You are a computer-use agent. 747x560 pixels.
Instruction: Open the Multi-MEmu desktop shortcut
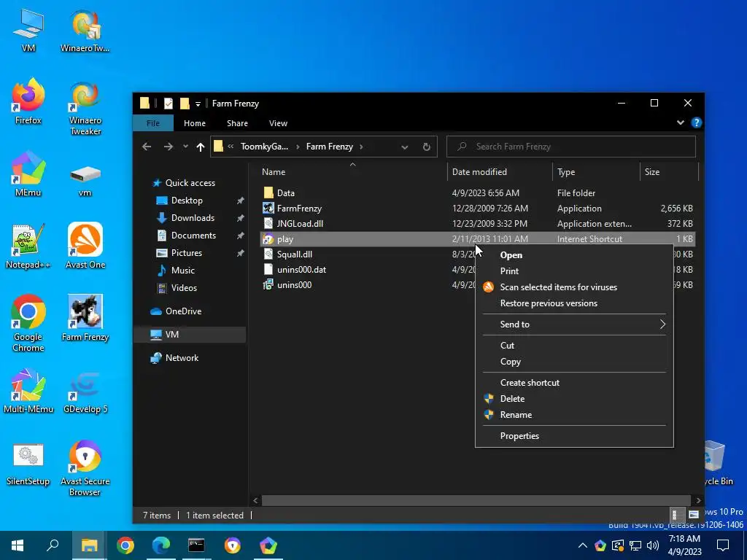pyautogui.click(x=28, y=391)
